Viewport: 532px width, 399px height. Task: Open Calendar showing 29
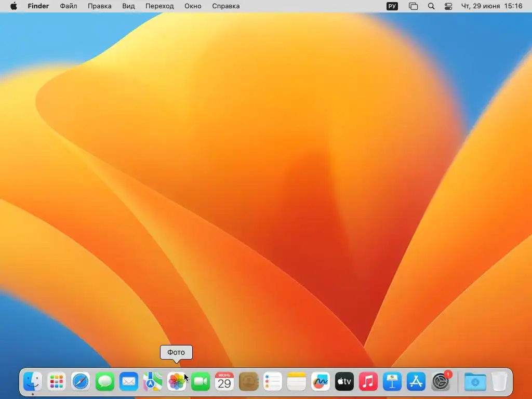[224, 382]
